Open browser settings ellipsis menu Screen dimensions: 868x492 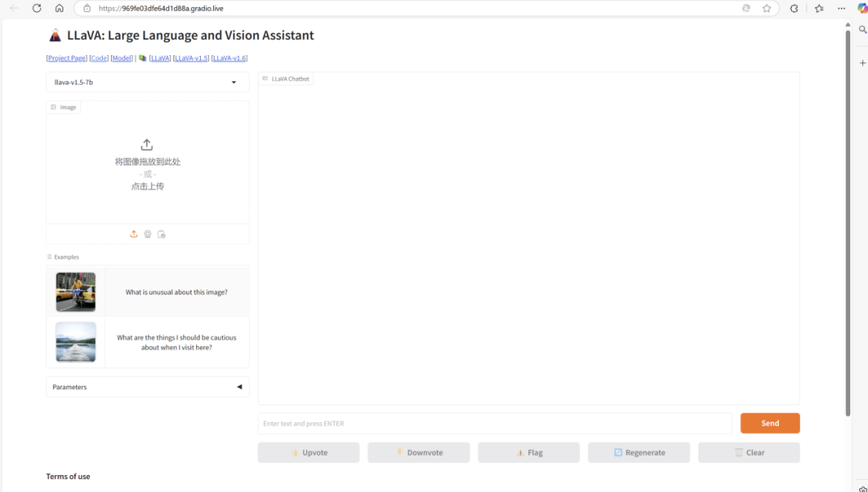coord(841,8)
